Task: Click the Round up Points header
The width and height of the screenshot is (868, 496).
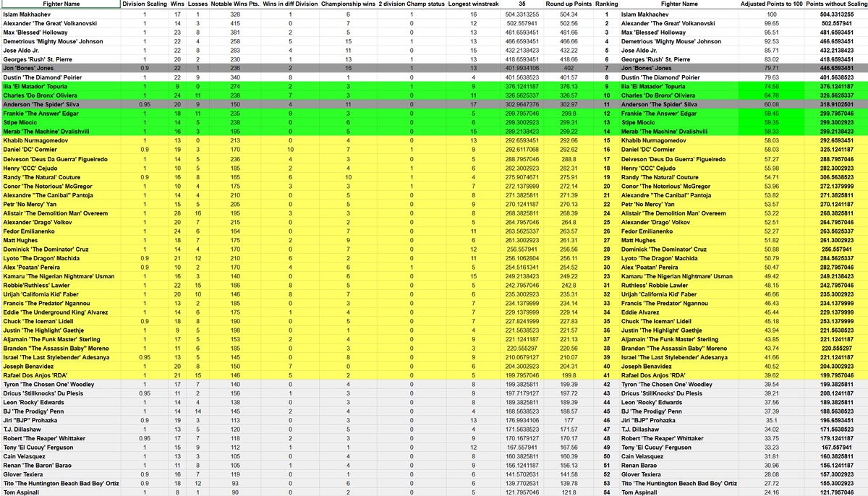Action: tap(569, 4)
